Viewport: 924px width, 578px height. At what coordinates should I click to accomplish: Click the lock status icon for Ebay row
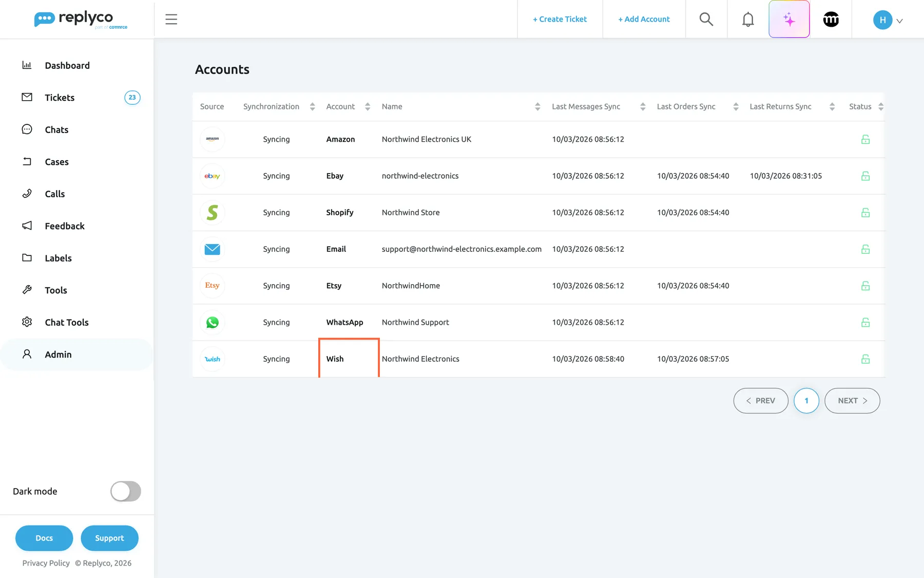tap(865, 176)
